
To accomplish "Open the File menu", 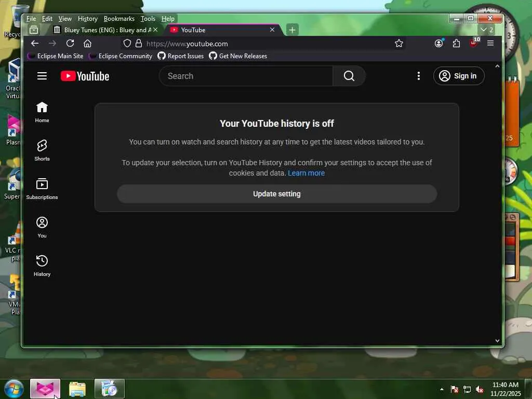I will 31,19.
